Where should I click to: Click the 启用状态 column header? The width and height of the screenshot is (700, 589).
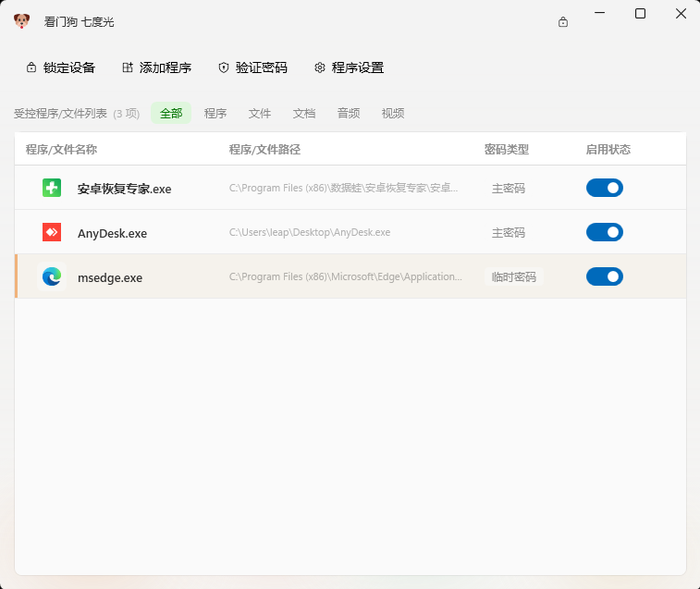tap(608, 149)
